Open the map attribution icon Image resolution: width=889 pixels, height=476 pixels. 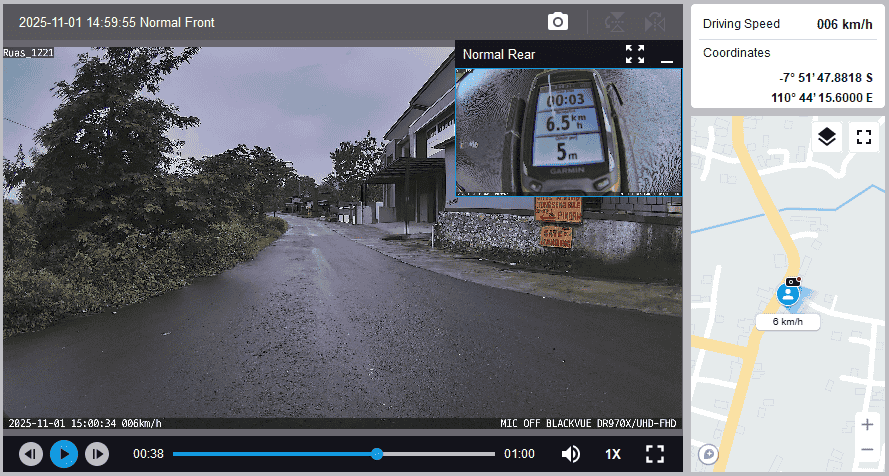tap(709, 454)
